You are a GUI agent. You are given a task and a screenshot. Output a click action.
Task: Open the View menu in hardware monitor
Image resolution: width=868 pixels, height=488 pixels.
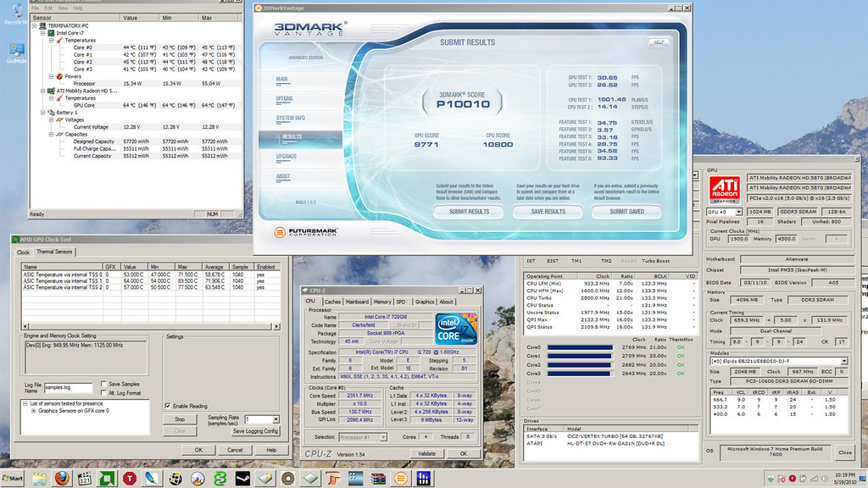[63, 8]
